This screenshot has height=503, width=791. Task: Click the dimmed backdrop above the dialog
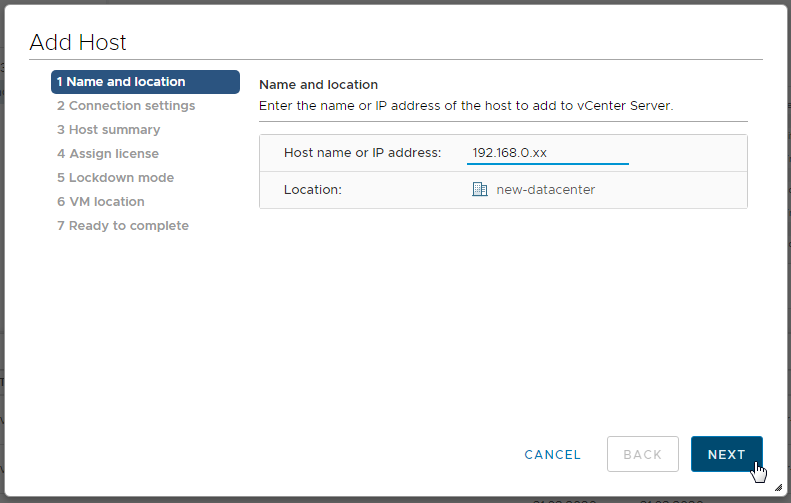[395, 1]
